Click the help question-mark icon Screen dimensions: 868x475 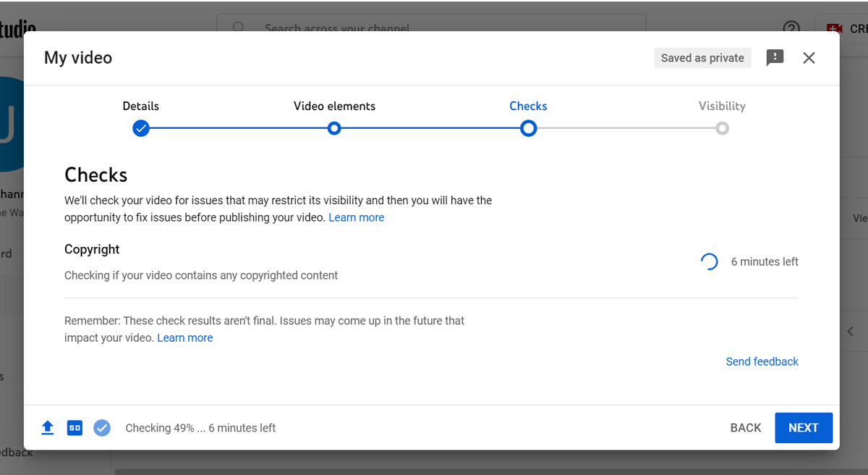[x=791, y=28]
